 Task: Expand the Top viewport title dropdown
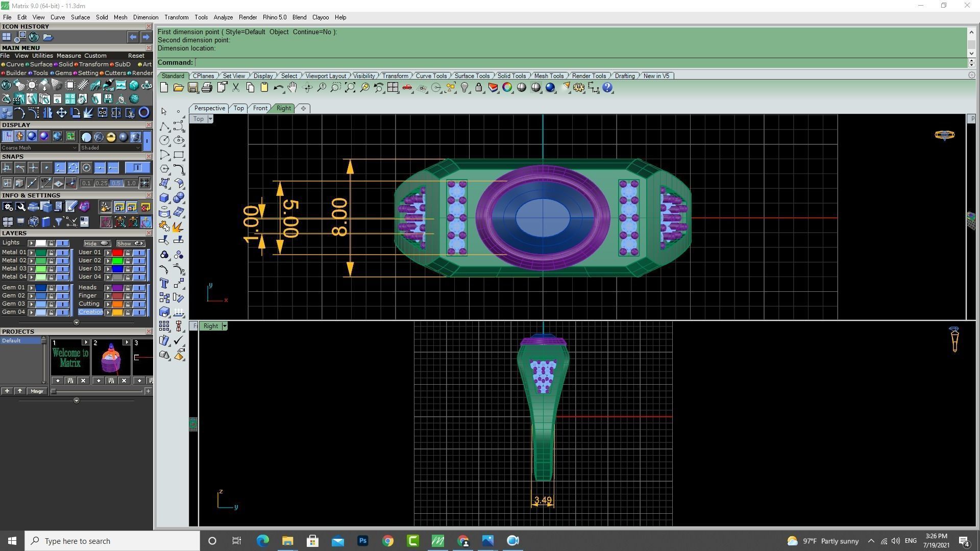[x=210, y=119]
